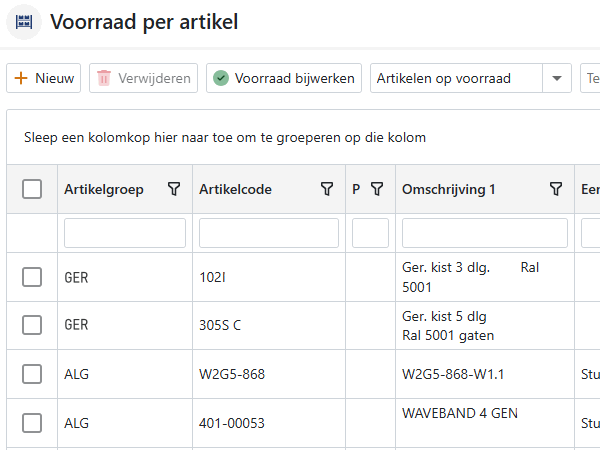
Task: Tick the checkbox for article 401-00053
Action: tap(32, 423)
